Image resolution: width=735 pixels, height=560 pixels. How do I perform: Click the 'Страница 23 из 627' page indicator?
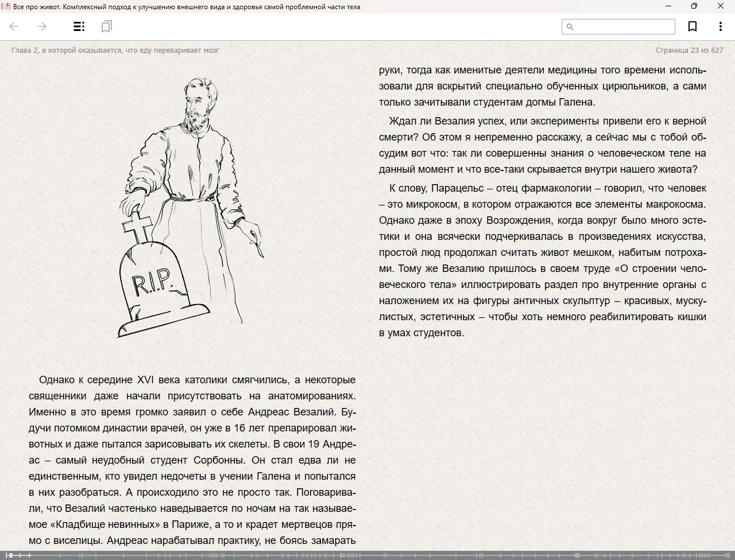pyautogui.click(x=689, y=50)
